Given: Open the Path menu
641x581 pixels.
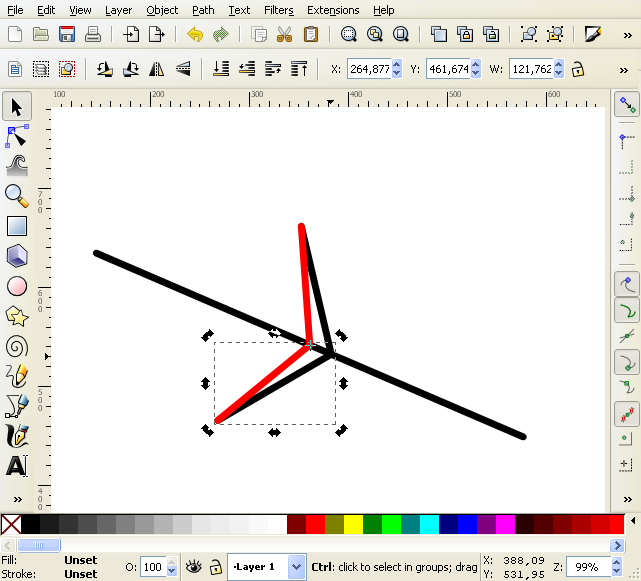Looking at the screenshot, I should point(203,10).
